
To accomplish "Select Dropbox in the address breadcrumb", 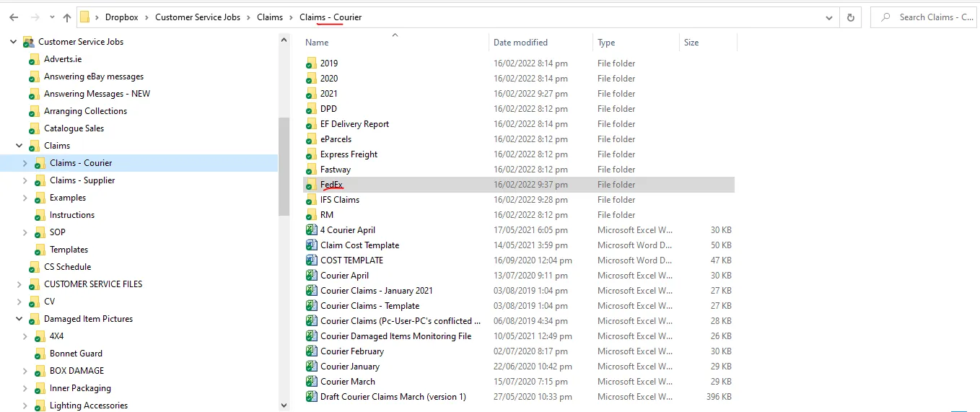I will point(121,17).
